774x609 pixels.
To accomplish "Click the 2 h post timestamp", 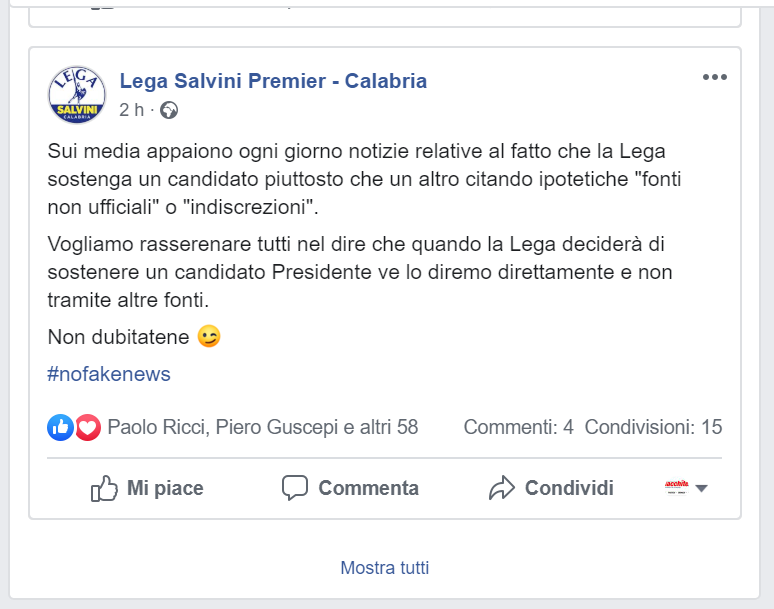I will point(131,110).
